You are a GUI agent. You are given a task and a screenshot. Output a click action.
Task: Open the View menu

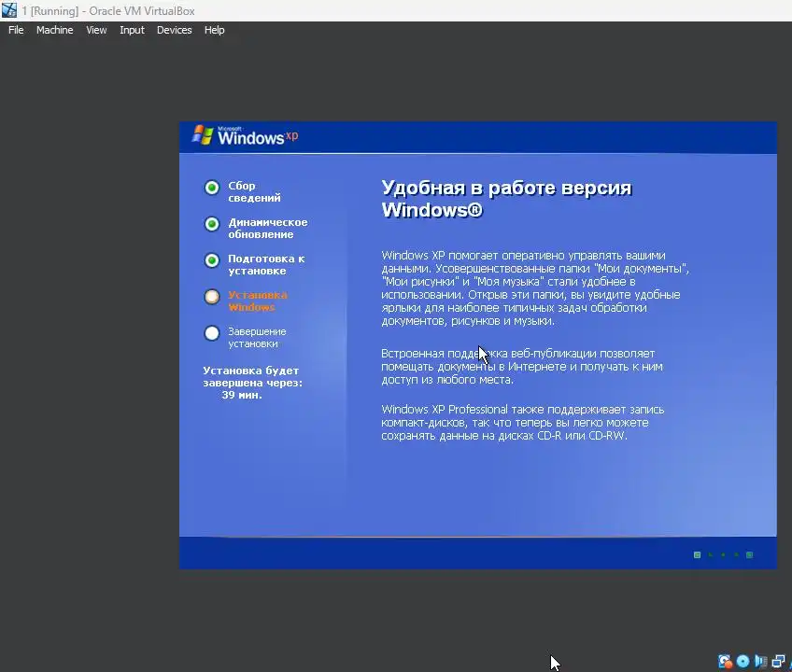[x=96, y=30]
